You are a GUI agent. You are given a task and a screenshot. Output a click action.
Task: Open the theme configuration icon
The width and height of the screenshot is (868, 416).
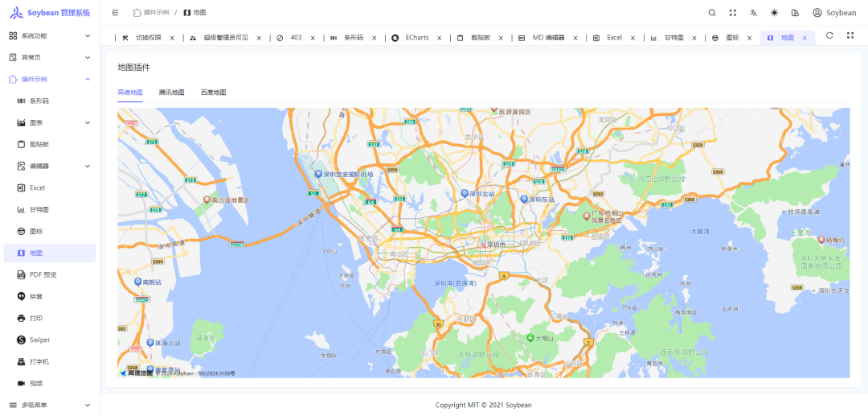[x=795, y=13]
